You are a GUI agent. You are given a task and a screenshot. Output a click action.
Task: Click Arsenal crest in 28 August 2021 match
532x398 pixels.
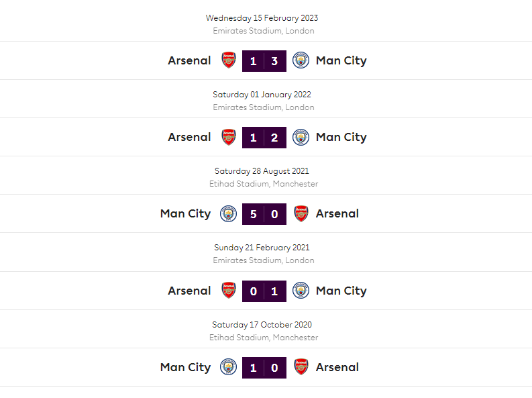pyautogui.click(x=301, y=214)
